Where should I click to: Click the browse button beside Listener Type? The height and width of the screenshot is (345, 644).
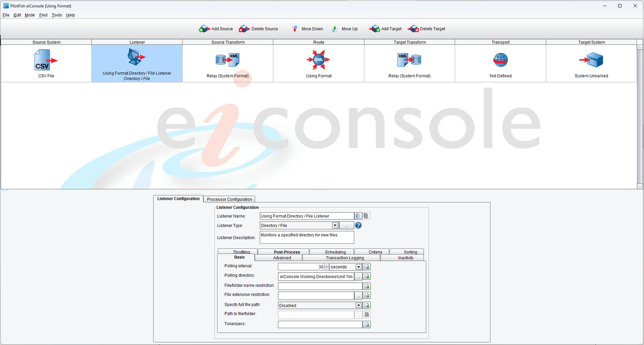click(x=346, y=226)
